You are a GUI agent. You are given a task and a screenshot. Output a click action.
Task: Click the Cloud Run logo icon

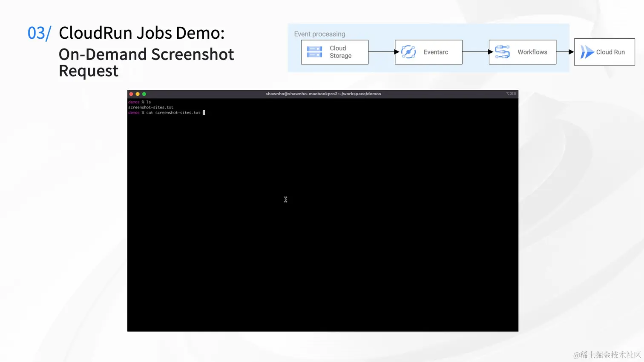pos(587,52)
